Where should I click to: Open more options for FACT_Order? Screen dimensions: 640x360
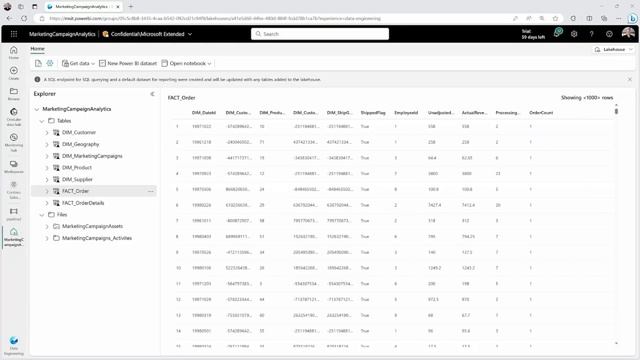151,191
